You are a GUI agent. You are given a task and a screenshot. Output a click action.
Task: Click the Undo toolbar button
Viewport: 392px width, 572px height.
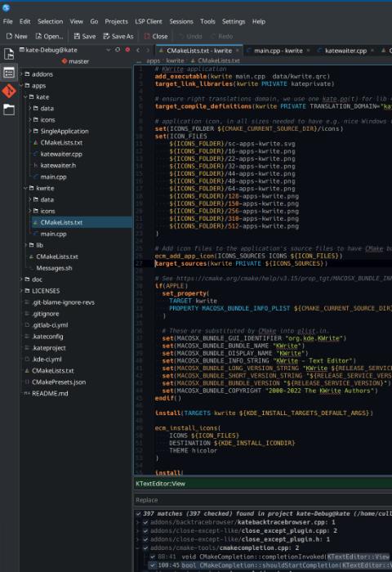point(190,36)
